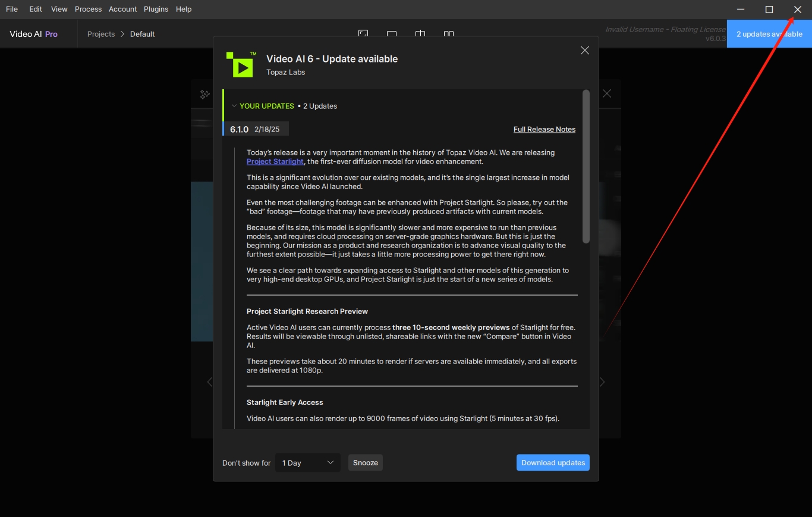The image size is (812, 517).
Task: Click the release notes vertical scrollbar
Action: tap(586, 167)
